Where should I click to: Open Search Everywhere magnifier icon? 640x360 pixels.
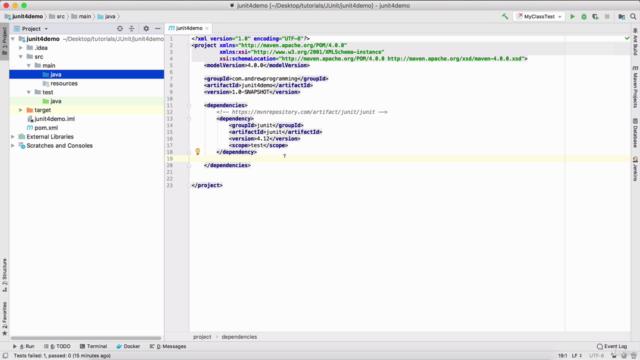tap(633, 16)
